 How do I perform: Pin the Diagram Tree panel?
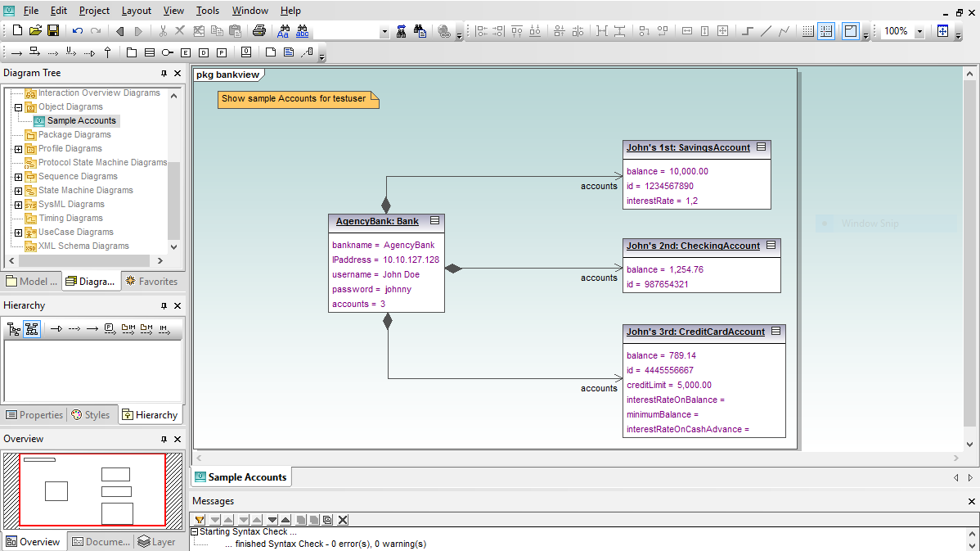click(164, 73)
